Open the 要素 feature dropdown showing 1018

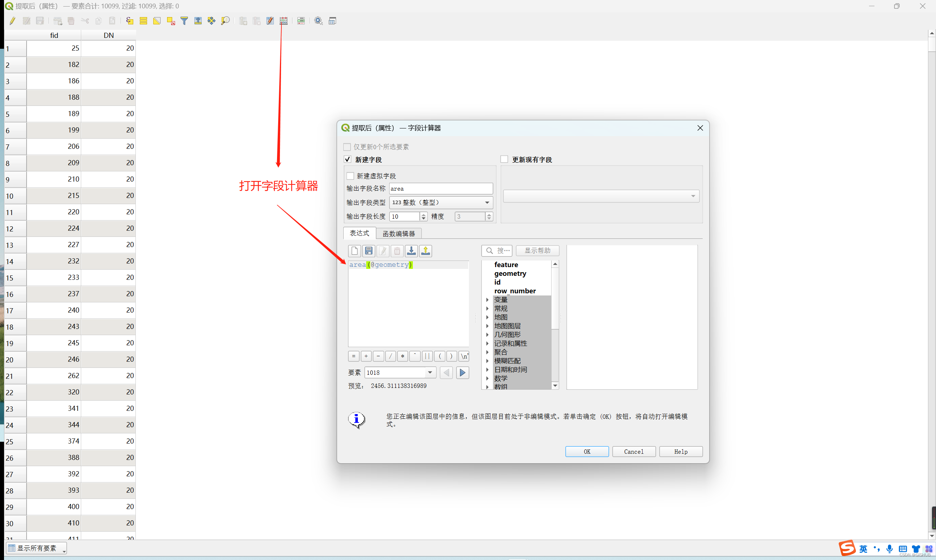click(430, 373)
